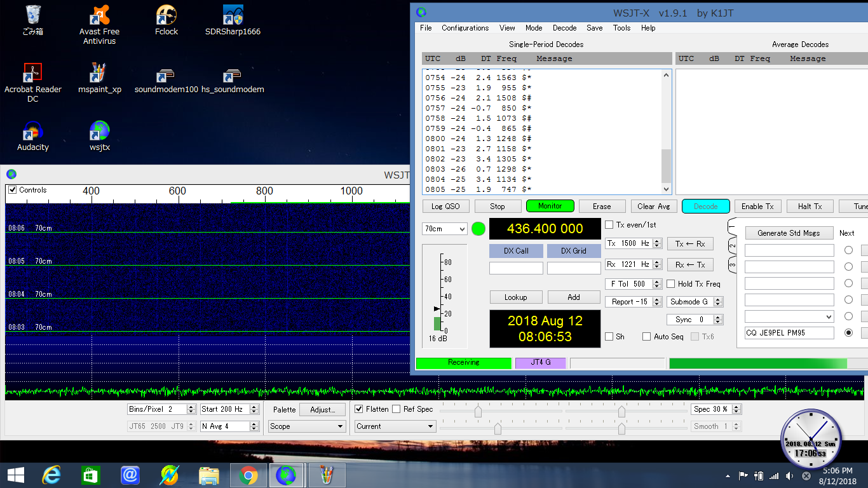Click the Log QSO button

(x=445, y=207)
